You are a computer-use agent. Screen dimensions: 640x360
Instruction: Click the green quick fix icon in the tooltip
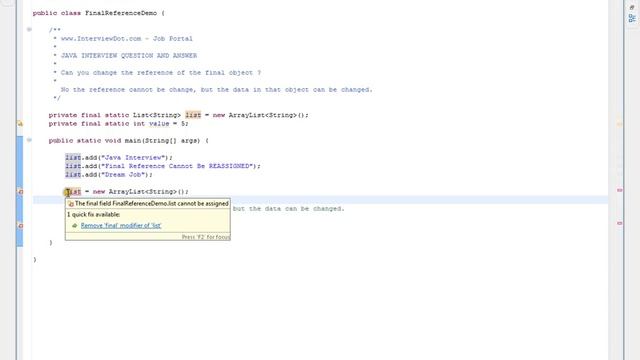pyautogui.click(x=74, y=226)
